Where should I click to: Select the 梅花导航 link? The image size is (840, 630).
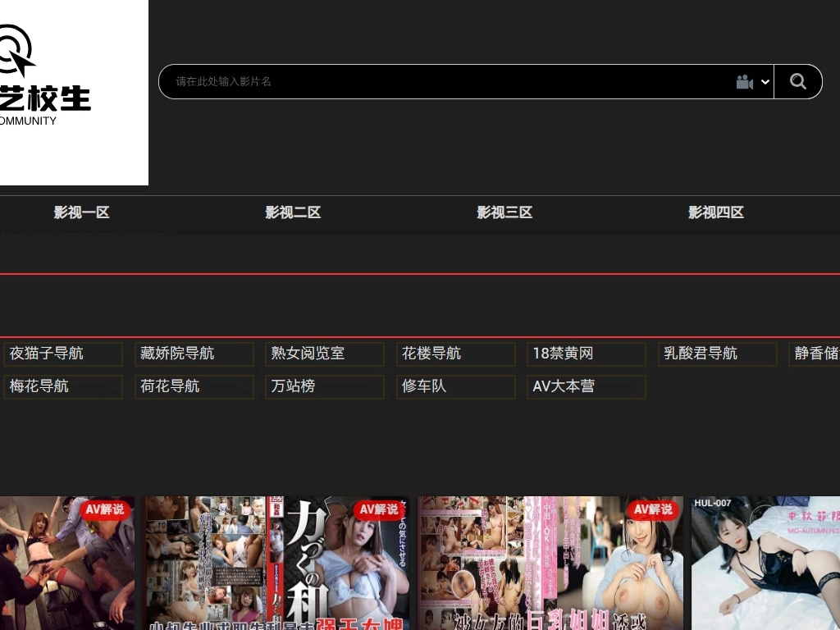62,386
